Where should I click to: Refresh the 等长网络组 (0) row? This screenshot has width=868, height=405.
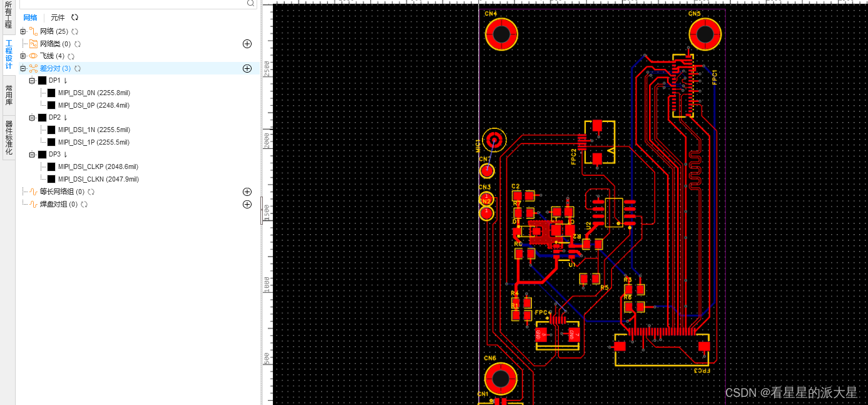pyautogui.click(x=91, y=192)
